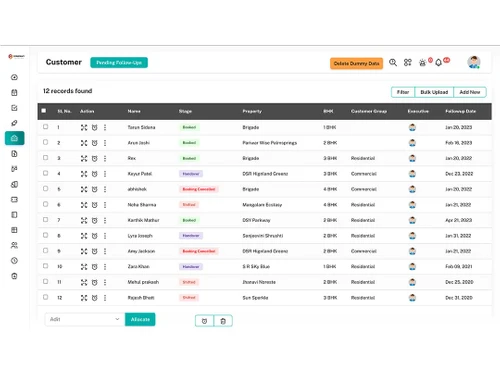Click the Bulk Upload button
Image resolution: width=500 pixels, height=375 pixels.
click(434, 92)
